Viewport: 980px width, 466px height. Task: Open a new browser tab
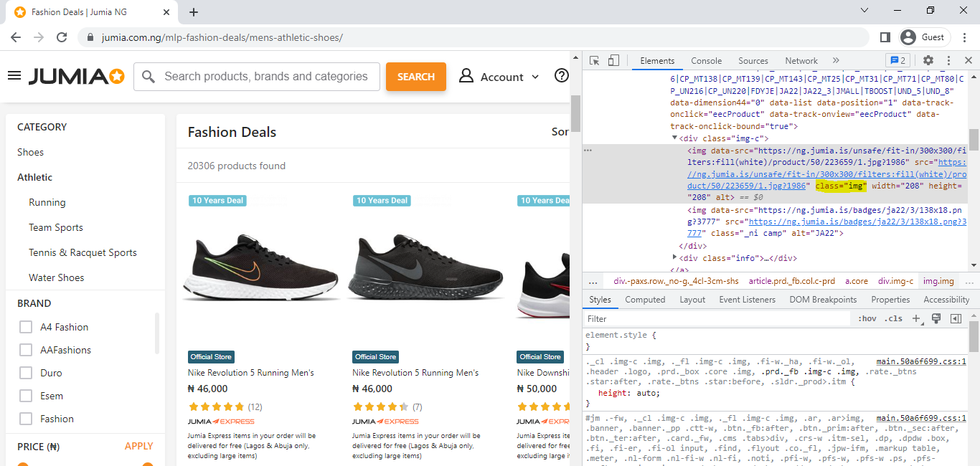pos(194,12)
